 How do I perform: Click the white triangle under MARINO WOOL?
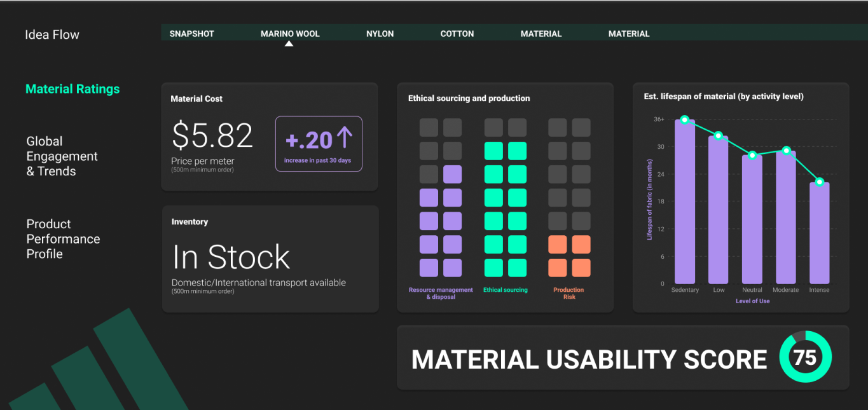pos(289,44)
